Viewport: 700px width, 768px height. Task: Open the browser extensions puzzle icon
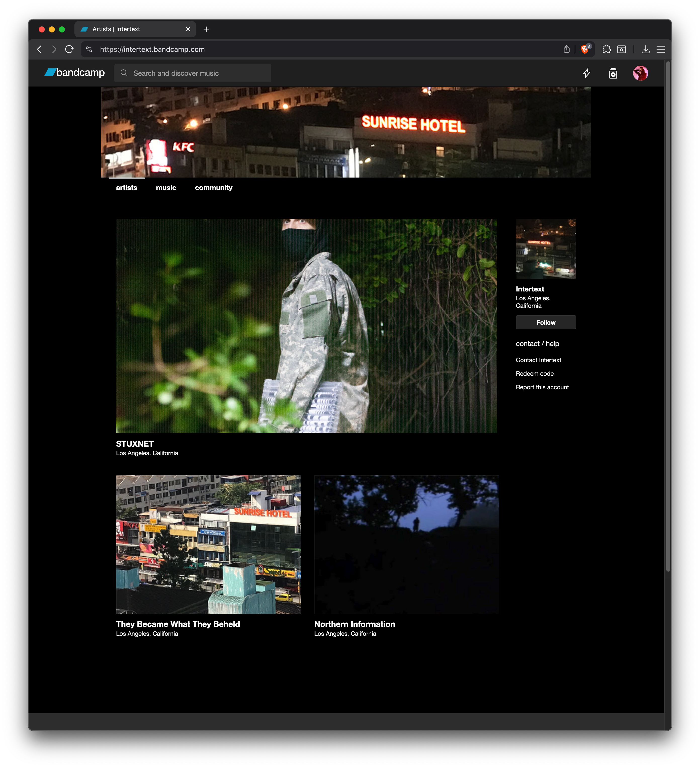606,49
